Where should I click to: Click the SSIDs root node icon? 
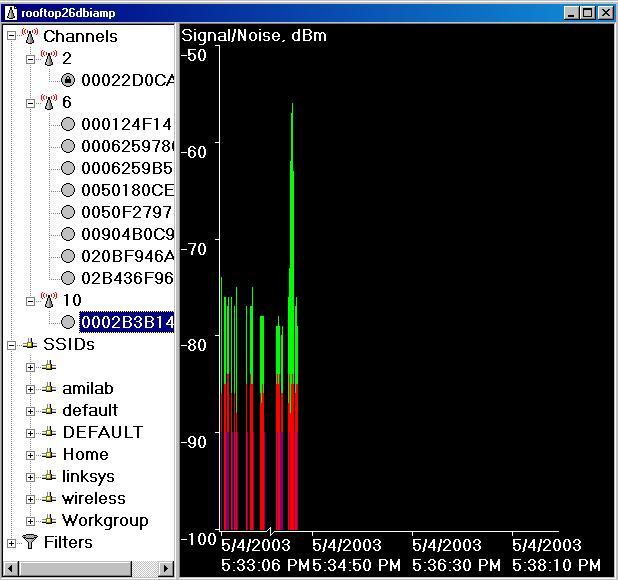(x=30, y=344)
